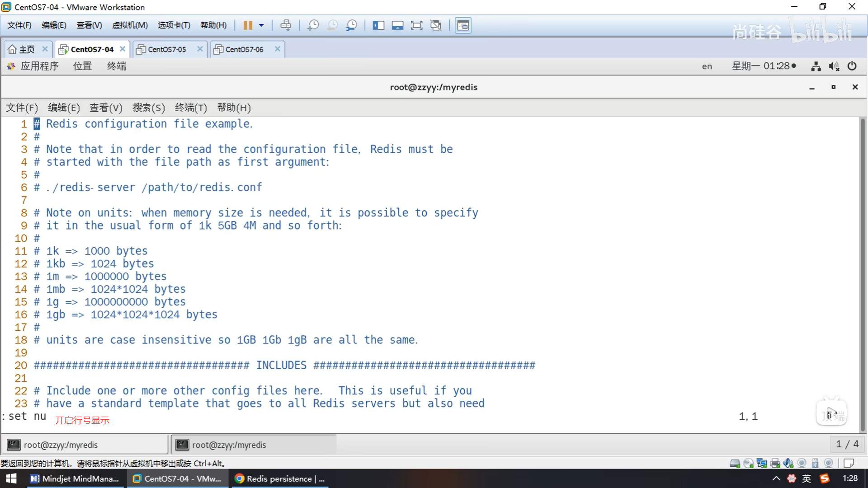Screen dimensions: 868x488
Task: Click the suspend (pause) VM button
Action: click(247, 25)
